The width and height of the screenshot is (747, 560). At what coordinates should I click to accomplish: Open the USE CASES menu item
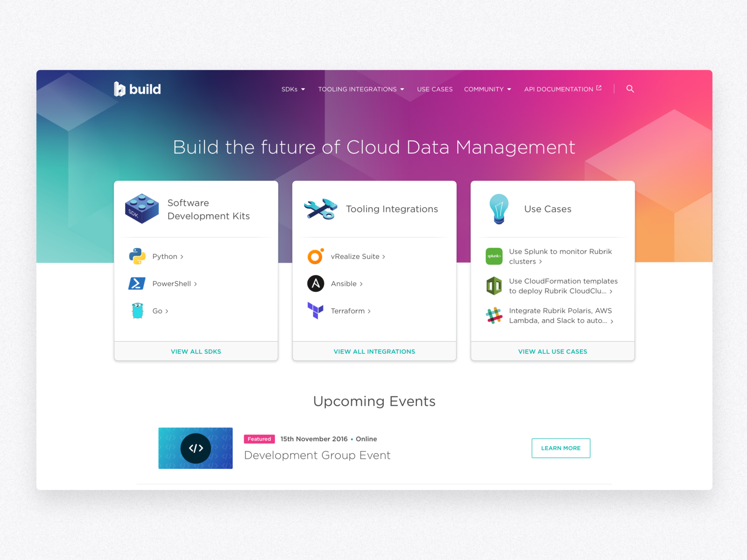click(435, 89)
